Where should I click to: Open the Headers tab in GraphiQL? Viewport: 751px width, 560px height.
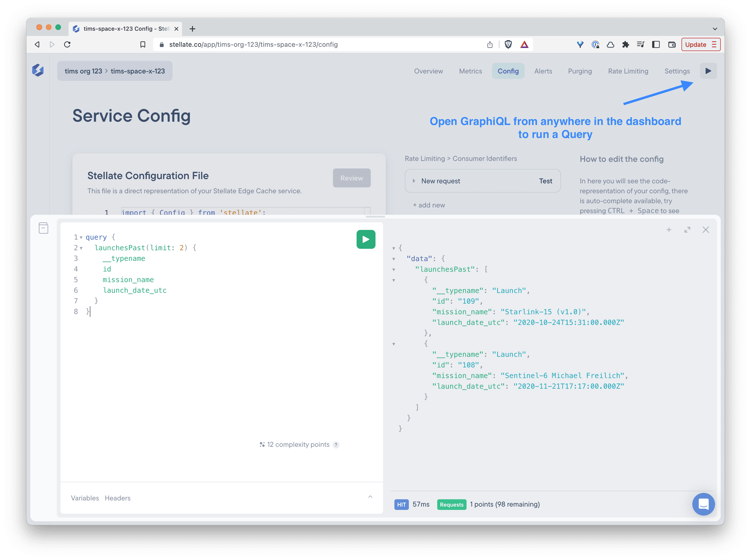tap(117, 498)
